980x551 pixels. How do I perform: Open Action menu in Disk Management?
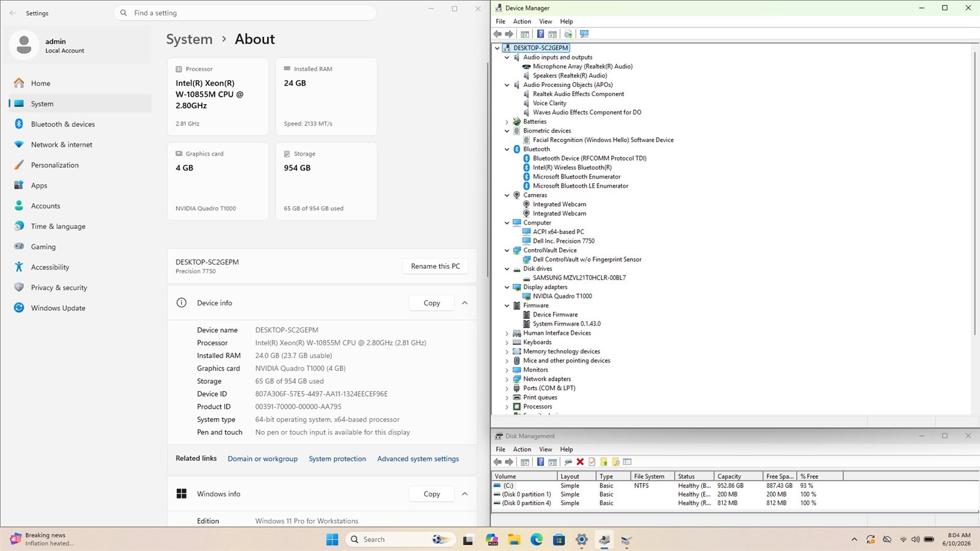(x=522, y=449)
